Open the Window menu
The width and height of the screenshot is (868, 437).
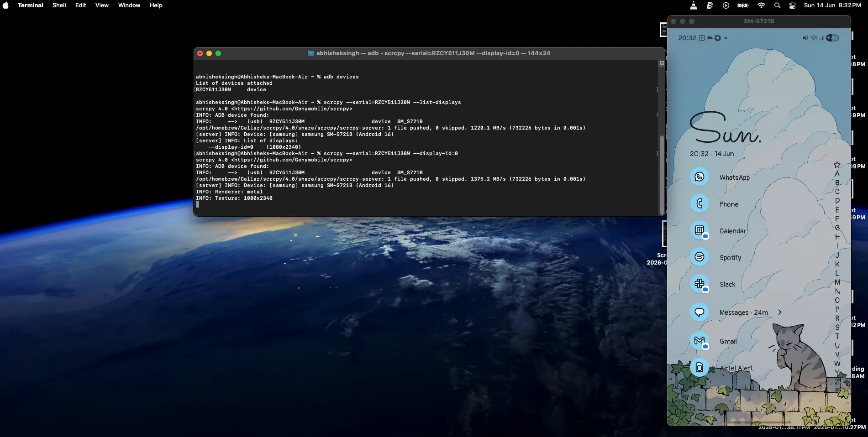[129, 5]
